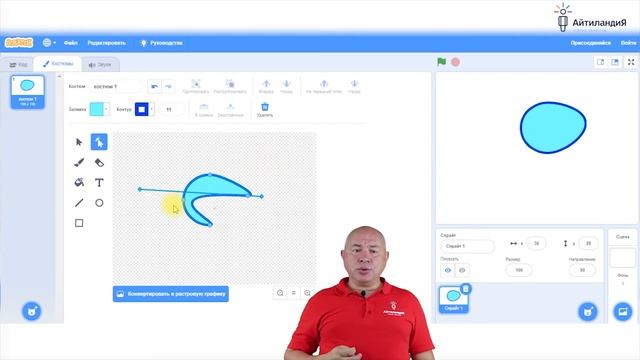Image resolution: width=640 pixels, height=360 pixels.
Task: Select the Rectangle tool
Action: [x=79, y=223]
